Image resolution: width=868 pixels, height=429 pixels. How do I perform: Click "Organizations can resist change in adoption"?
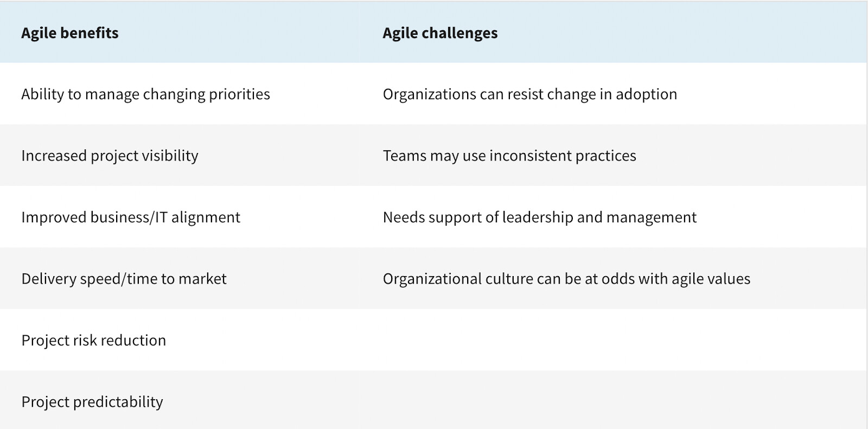[x=529, y=94]
